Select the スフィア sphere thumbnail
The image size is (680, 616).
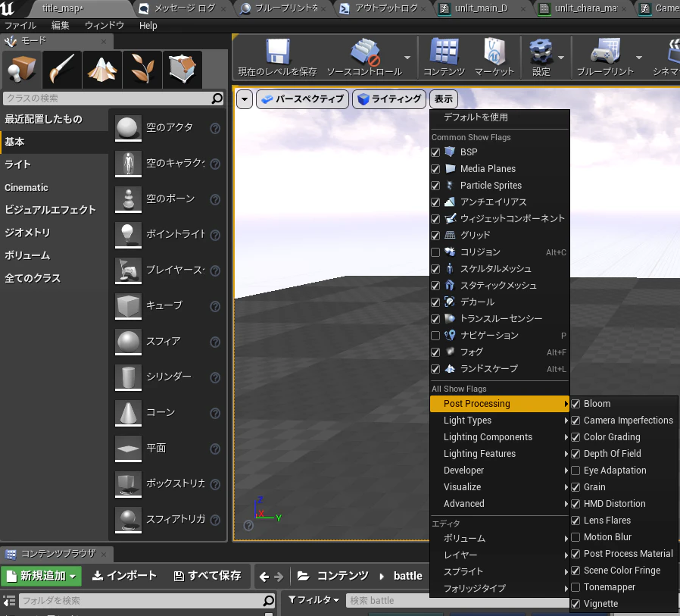pos(129,342)
